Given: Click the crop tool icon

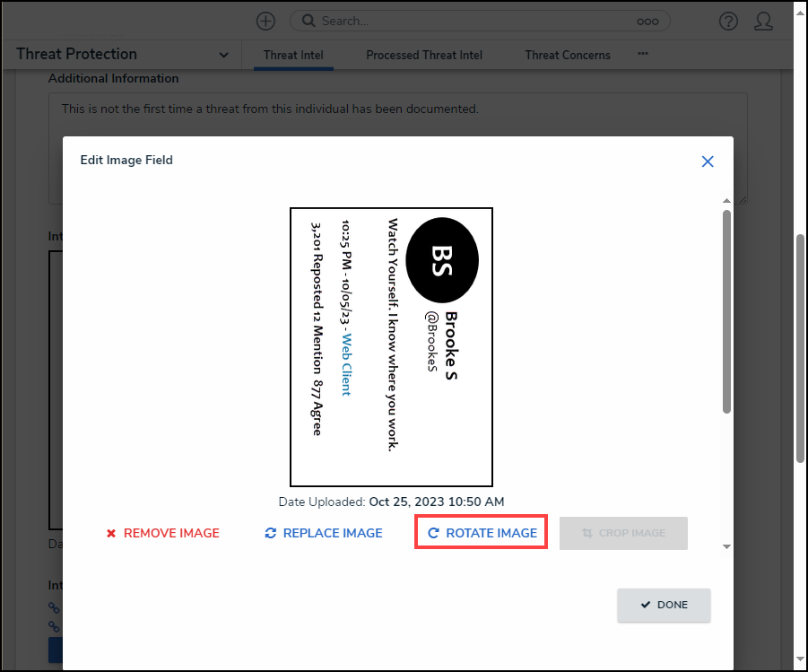Looking at the screenshot, I should (586, 533).
